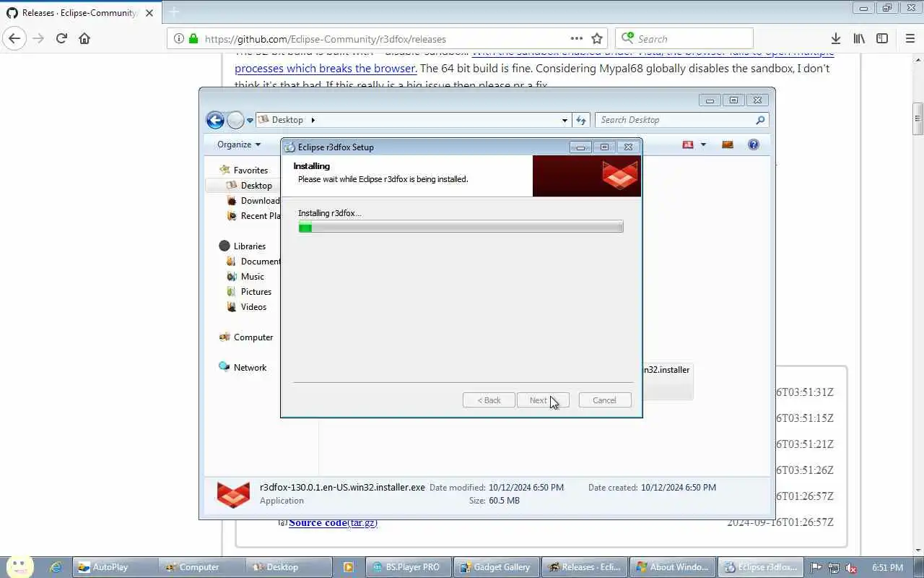Switch to Gadget Gallery taskbar item
The width and height of the screenshot is (924, 578).
[x=496, y=567]
